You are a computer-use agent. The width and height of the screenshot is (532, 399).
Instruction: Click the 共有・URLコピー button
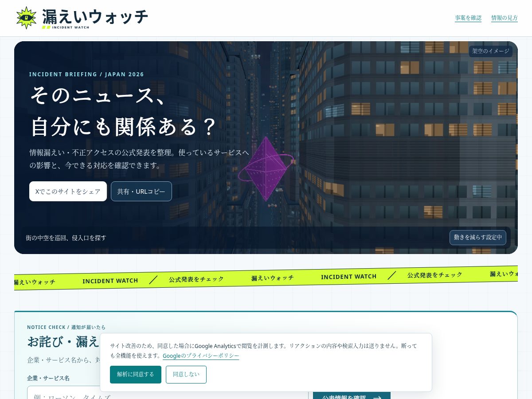[x=141, y=191]
